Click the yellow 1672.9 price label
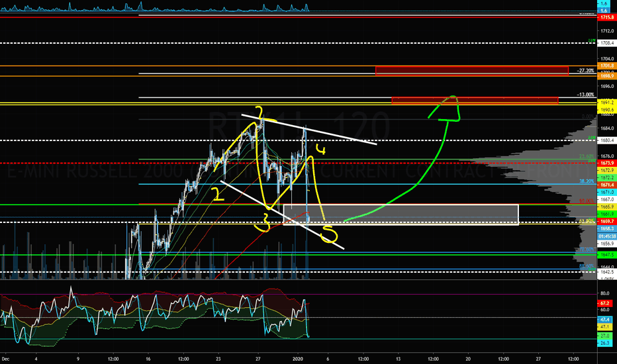Viewport: 617px width, 364px height. tap(607, 170)
